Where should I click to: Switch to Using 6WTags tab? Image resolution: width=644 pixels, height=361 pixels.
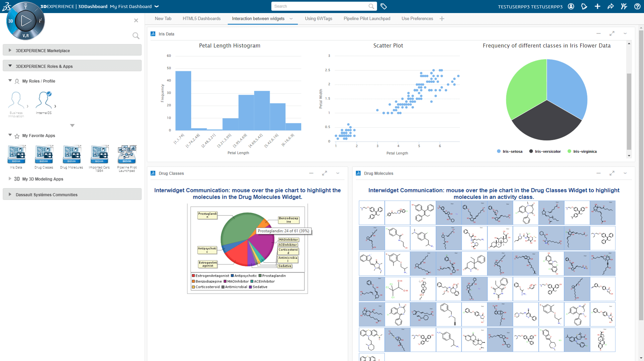tap(318, 19)
